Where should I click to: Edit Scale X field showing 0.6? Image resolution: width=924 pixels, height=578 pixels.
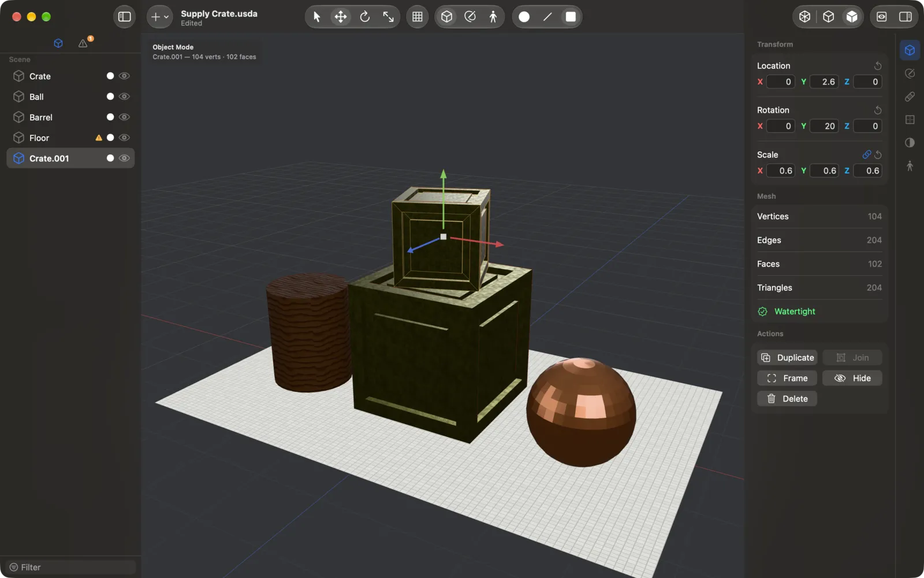[781, 171]
